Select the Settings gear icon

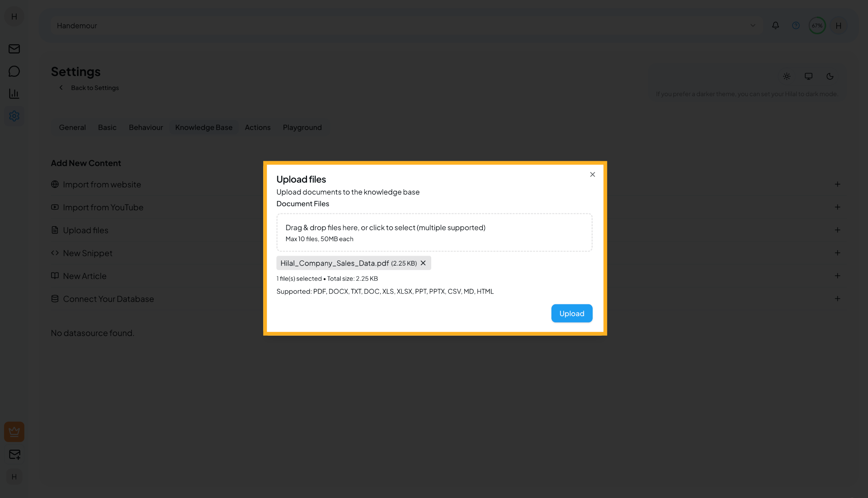[x=14, y=116]
